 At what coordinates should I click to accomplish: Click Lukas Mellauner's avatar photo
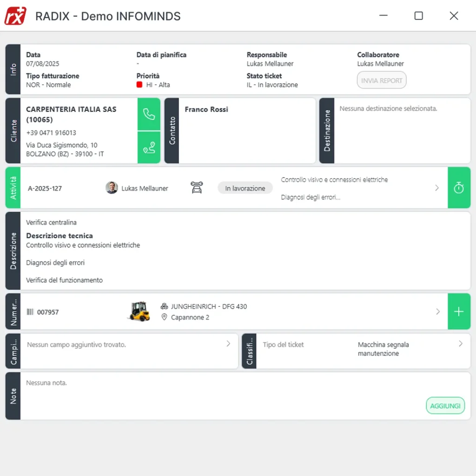coord(112,188)
